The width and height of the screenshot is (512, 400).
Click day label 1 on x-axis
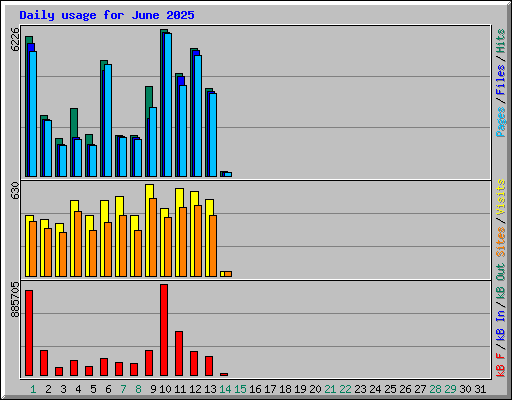33,389
